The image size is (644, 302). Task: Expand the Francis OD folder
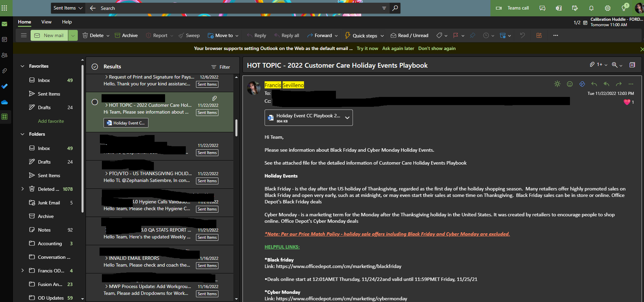coord(22,270)
